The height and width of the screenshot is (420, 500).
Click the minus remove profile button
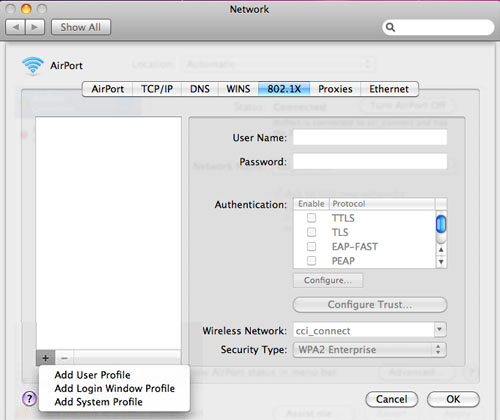(x=64, y=358)
